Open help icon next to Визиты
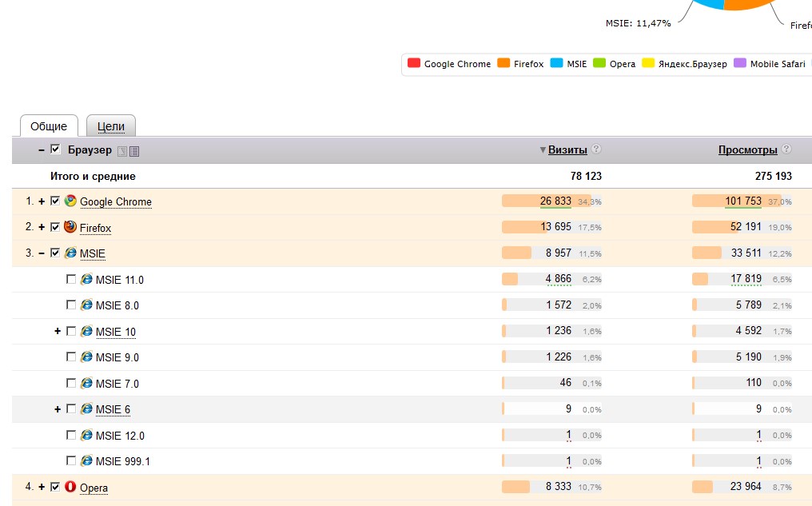Screen dimensions: 812x506 [596, 149]
